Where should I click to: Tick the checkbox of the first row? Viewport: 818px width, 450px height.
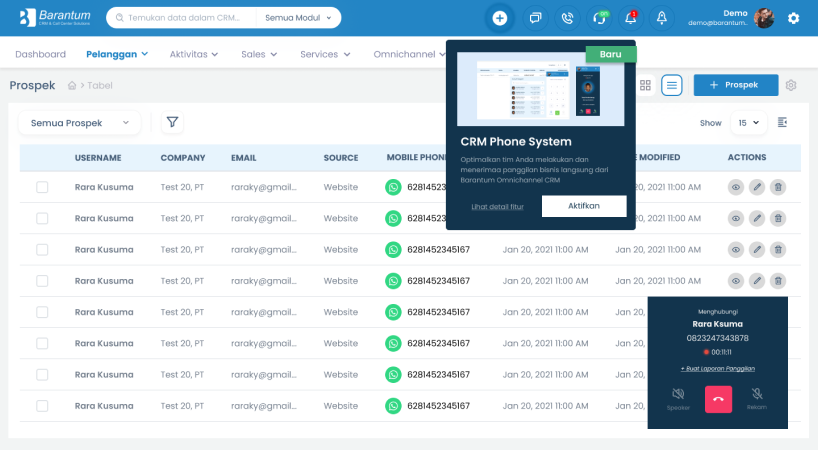42,187
